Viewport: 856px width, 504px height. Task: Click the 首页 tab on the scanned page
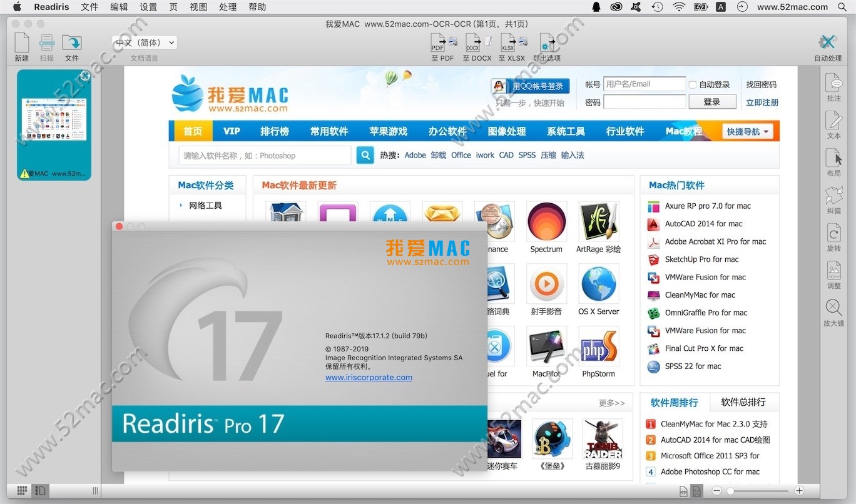pyautogui.click(x=193, y=131)
